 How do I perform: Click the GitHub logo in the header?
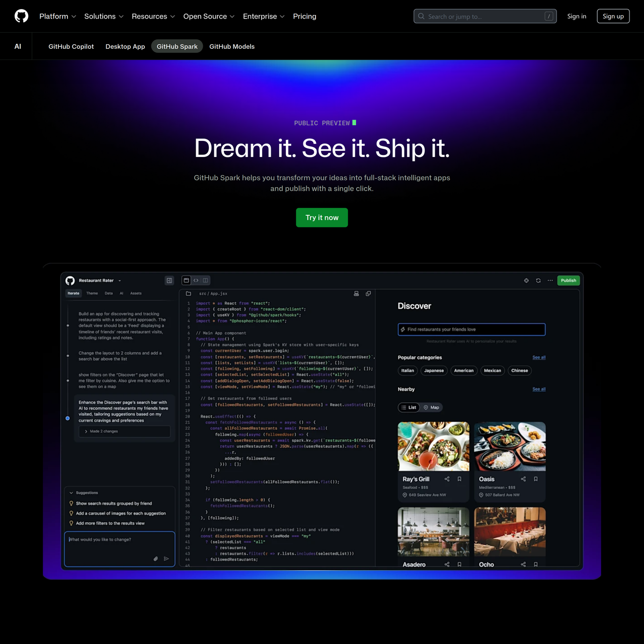22,16
